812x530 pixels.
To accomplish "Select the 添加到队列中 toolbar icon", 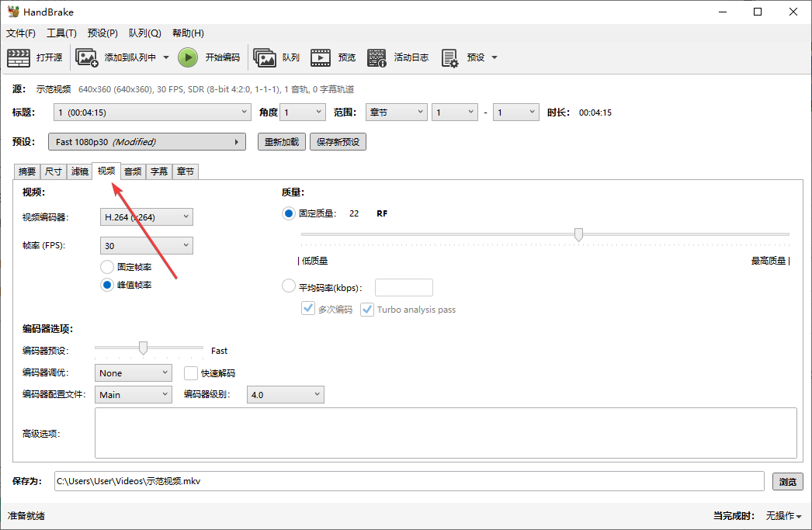I will click(85, 57).
